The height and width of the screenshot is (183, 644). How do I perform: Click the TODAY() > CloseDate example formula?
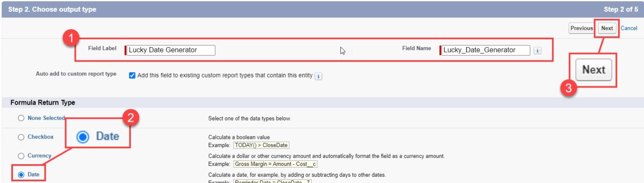pos(261,145)
